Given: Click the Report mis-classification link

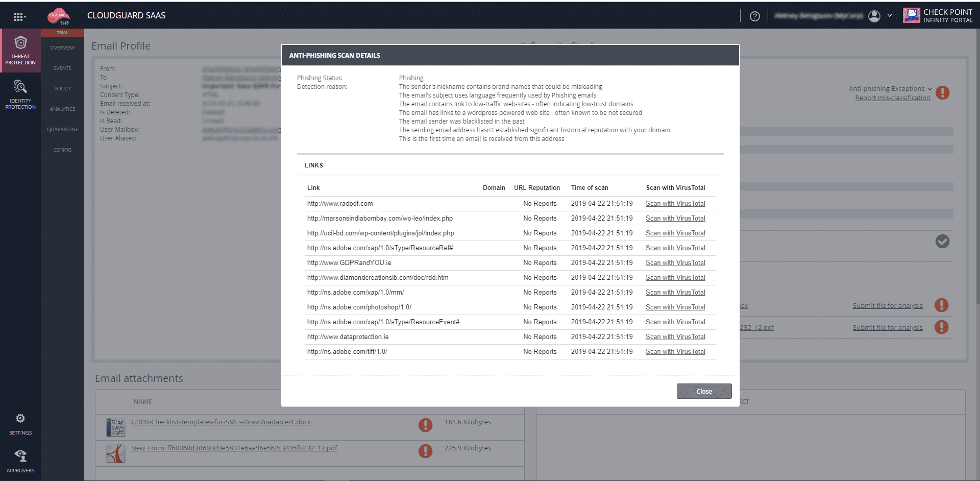Looking at the screenshot, I should point(893,98).
